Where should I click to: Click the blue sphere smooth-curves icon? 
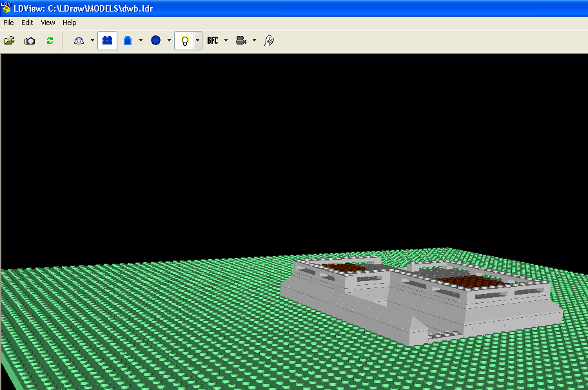tap(155, 41)
